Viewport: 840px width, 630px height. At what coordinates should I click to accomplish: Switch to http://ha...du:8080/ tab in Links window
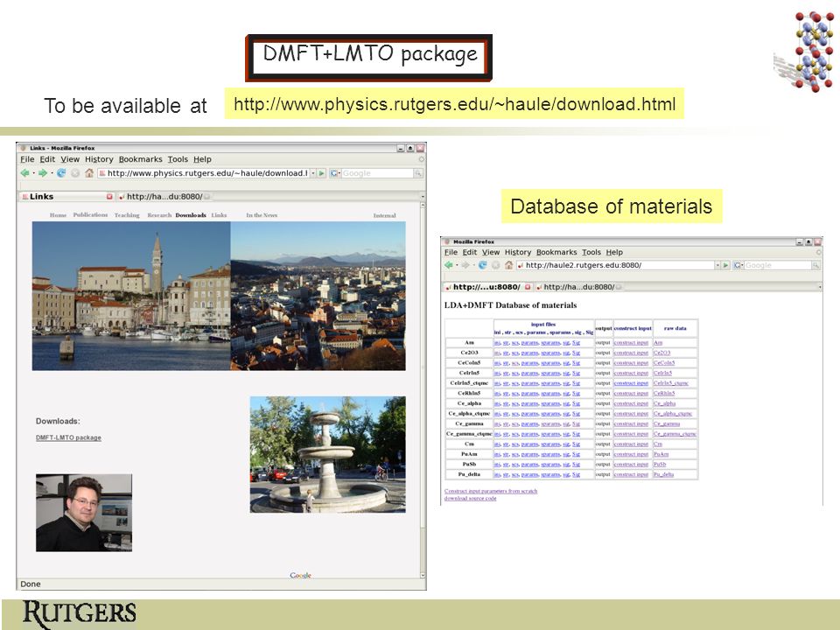click(x=164, y=197)
